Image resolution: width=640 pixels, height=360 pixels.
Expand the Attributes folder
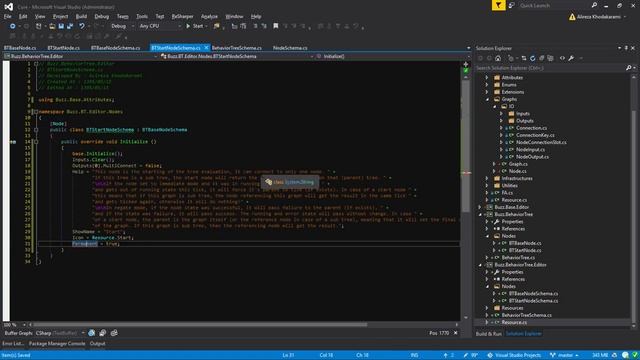click(x=487, y=78)
